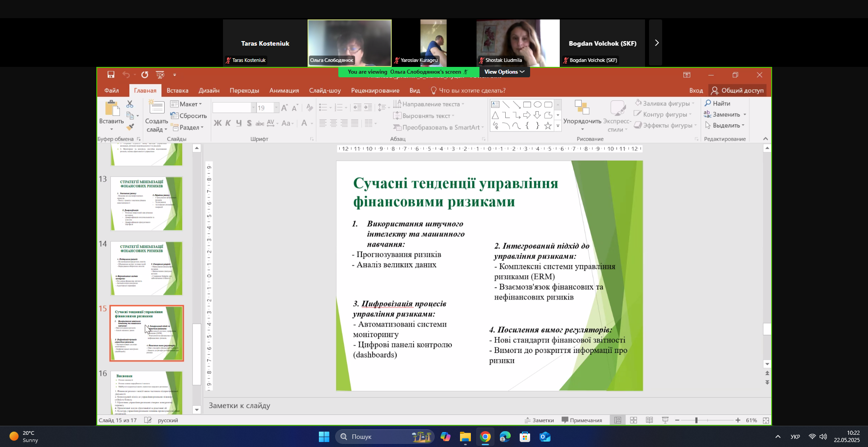Open Find (Найти) in the ribbon
Screen dimensions: 868x447
[718, 103]
